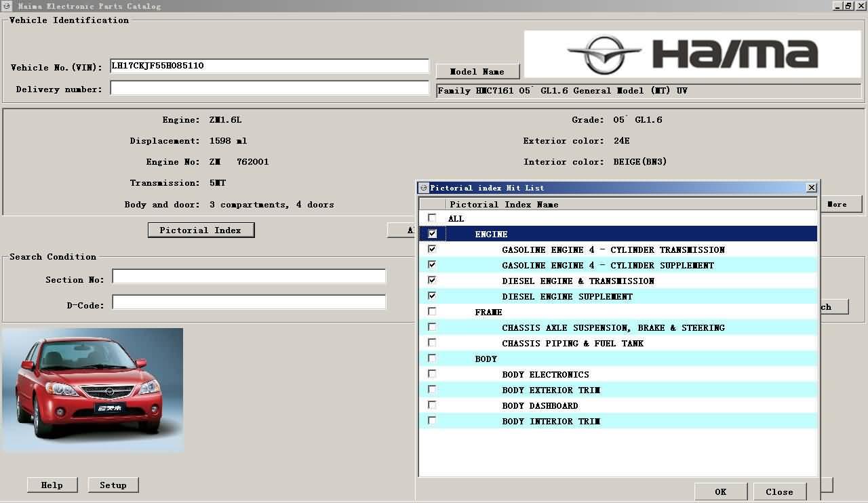The height and width of the screenshot is (503, 868).
Task: Select BODY ELECTRONICS row text
Action: 545,374
